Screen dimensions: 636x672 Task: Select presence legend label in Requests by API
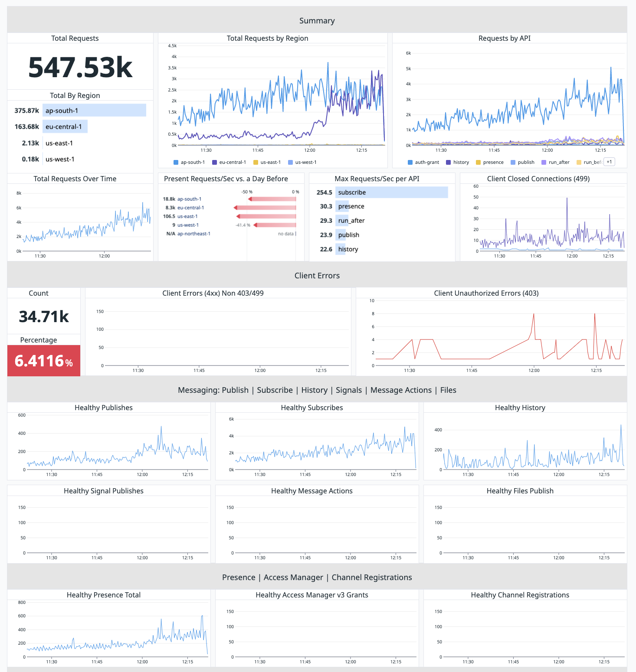coord(493,162)
